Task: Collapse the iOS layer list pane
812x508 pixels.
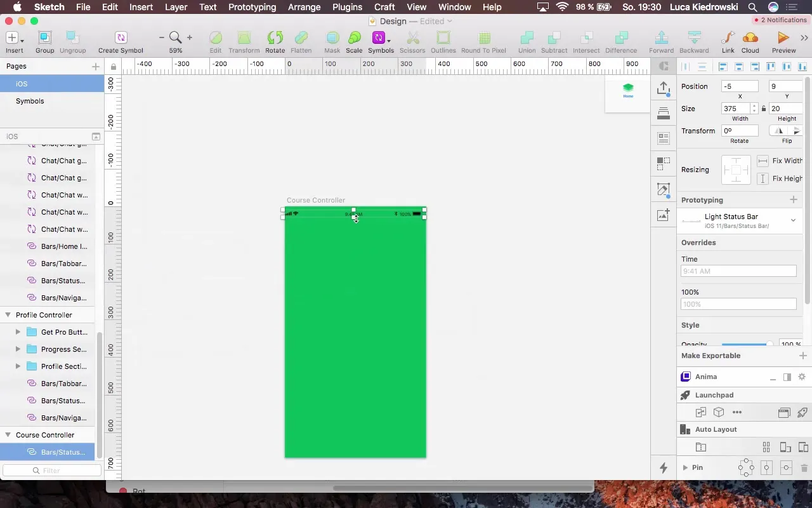Action: 96,137
